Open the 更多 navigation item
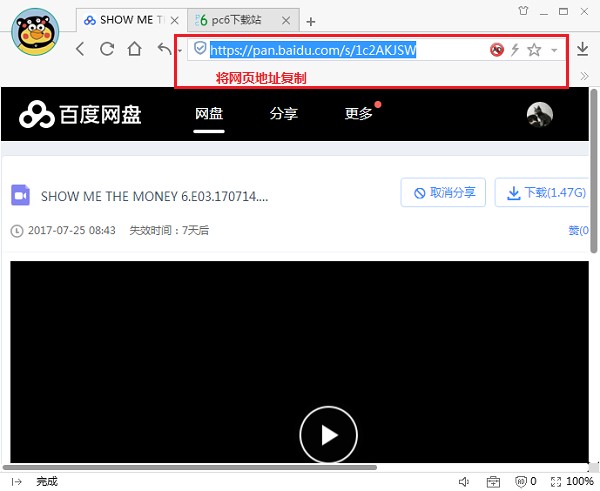 click(359, 114)
